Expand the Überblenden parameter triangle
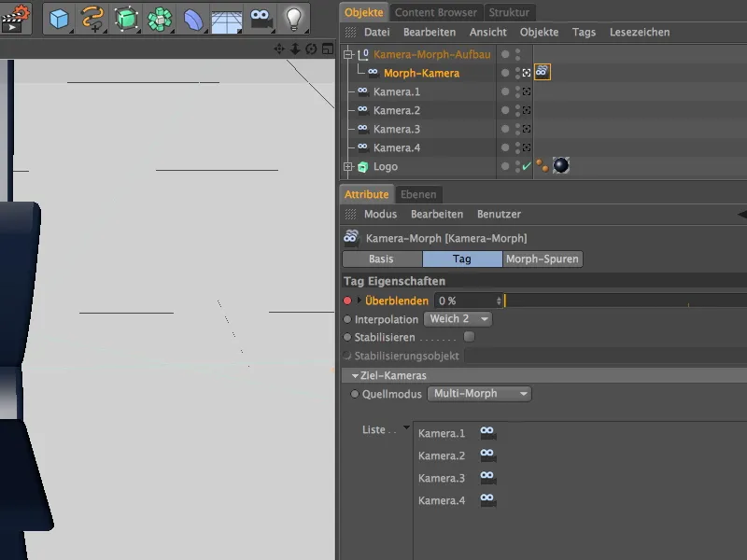Image resolution: width=747 pixels, height=560 pixels. click(359, 301)
